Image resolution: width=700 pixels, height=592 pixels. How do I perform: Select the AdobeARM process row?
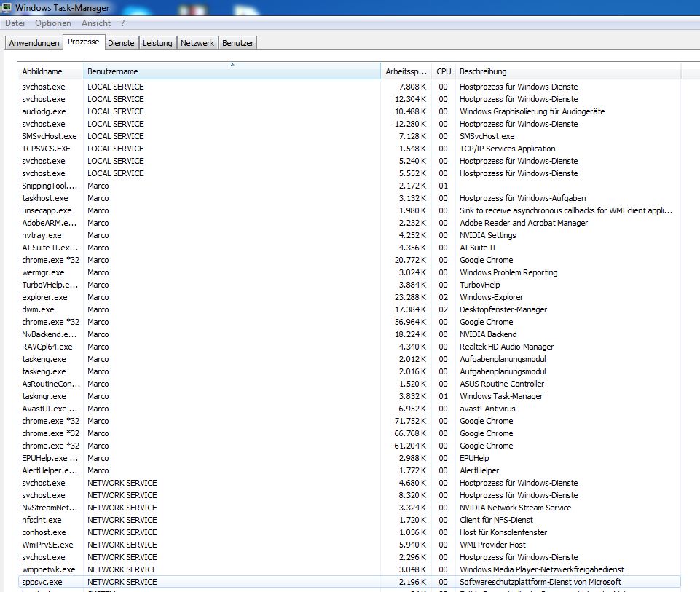click(350, 223)
